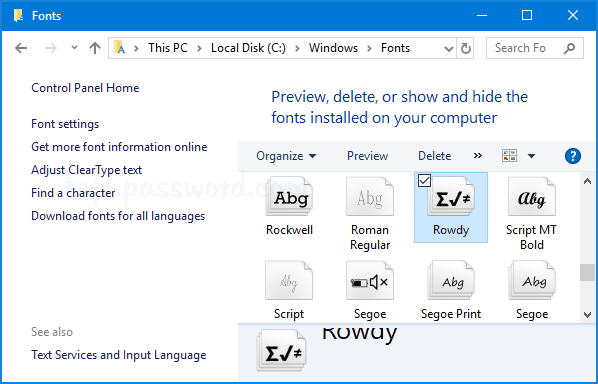This screenshot has height=384, width=598.
Task: Click Download fonts for all languages
Action: 118,216
